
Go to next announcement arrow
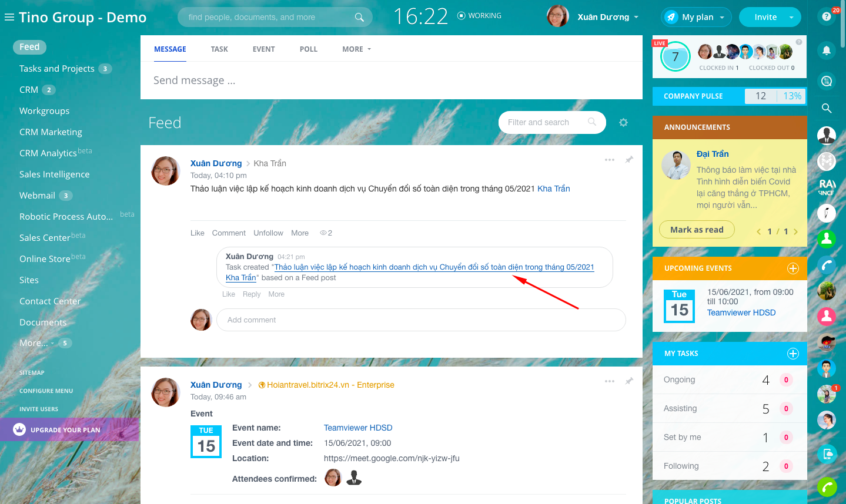click(796, 231)
